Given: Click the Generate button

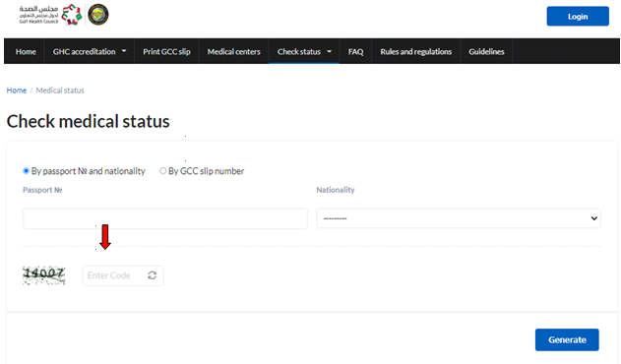Looking at the screenshot, I should pyautogui.click(x=567, y=339).
